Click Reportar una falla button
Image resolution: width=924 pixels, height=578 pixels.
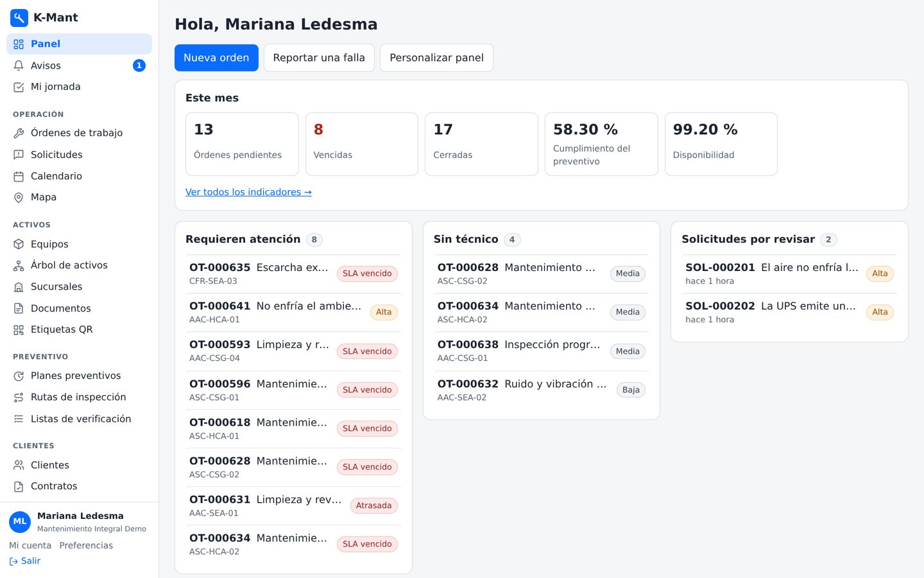coord(319,58)
